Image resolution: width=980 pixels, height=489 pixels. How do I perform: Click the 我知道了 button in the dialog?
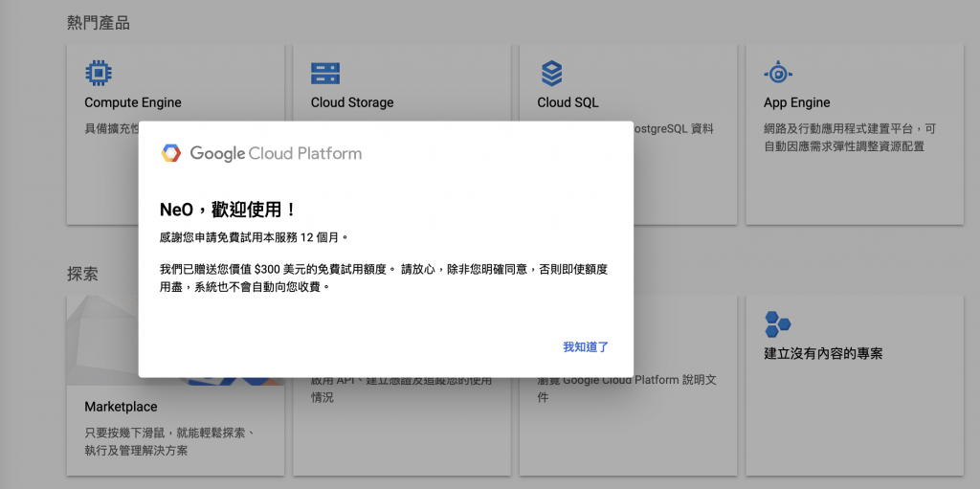(x=586, y=347)
